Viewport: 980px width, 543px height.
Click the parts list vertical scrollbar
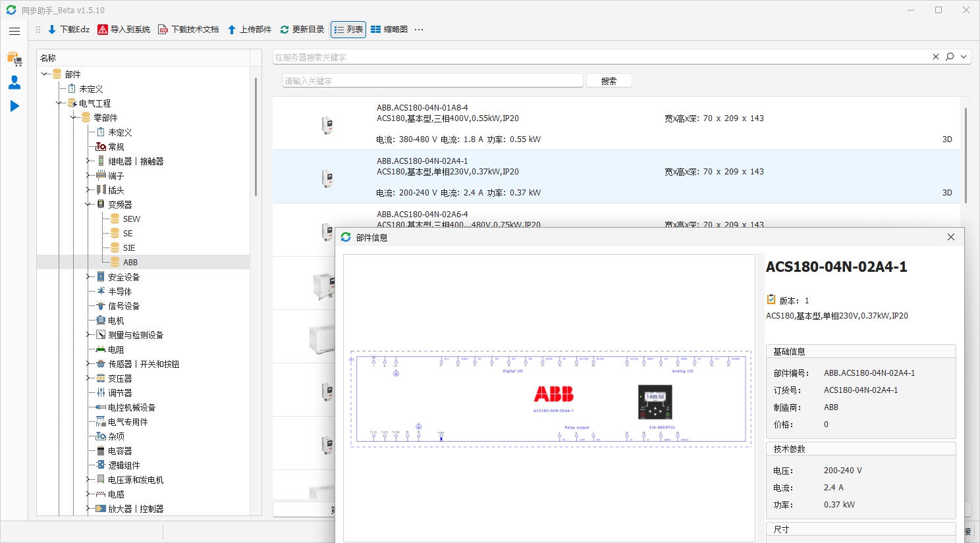pyautogui.click(x=966, y=155)
